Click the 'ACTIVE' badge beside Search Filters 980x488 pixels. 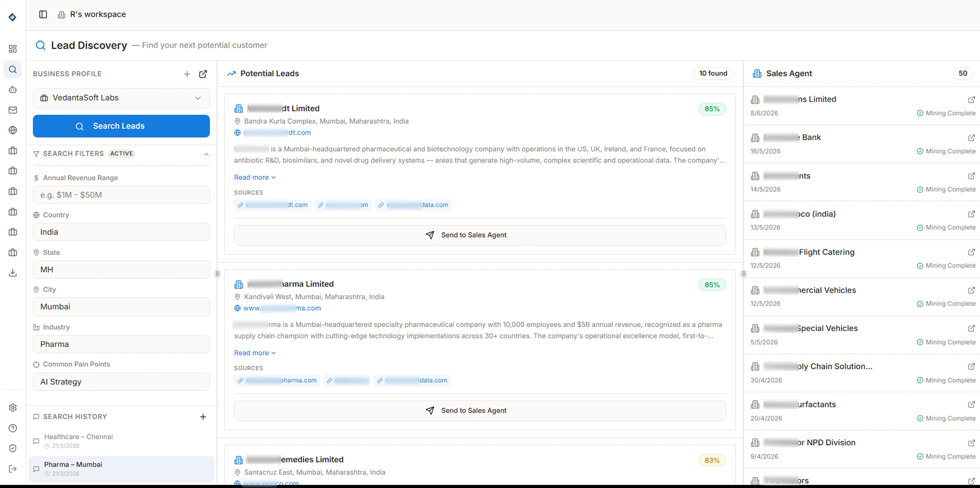pos(121,153)
